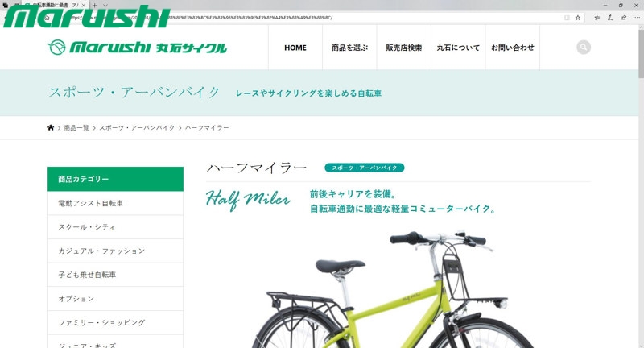Expand the tab preview chevron beside new tab

pyautogui.click(x=105, y=6)
